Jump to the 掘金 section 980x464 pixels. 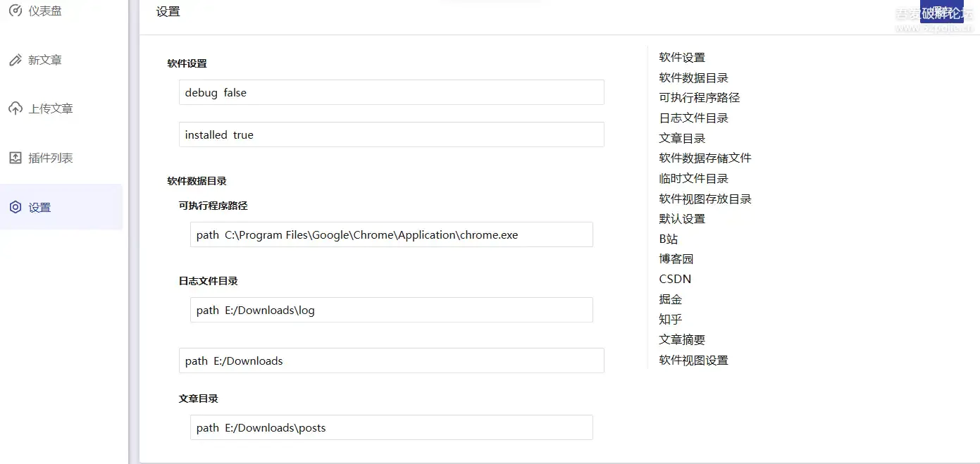pyautogui.click(x=668, y=299)
